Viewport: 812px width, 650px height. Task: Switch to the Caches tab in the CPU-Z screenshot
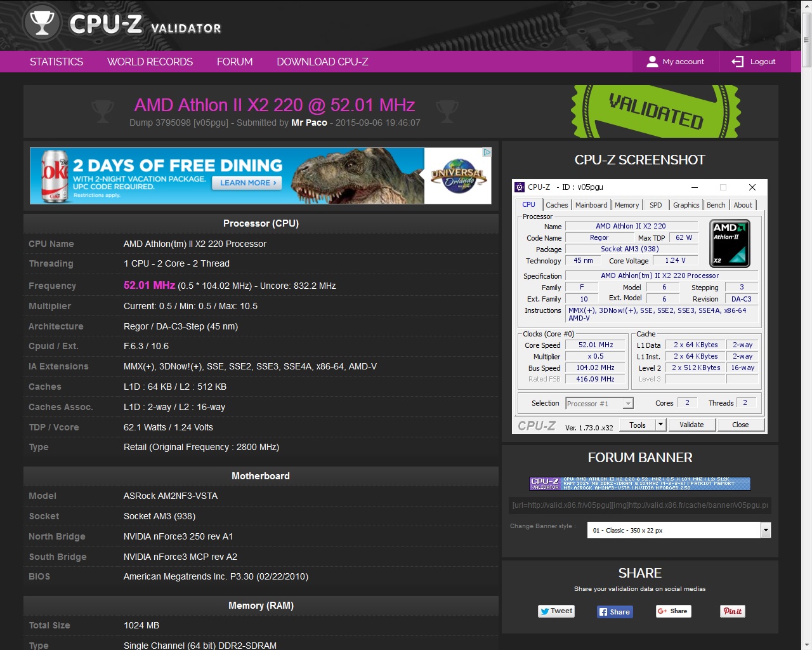pos(557,205)
